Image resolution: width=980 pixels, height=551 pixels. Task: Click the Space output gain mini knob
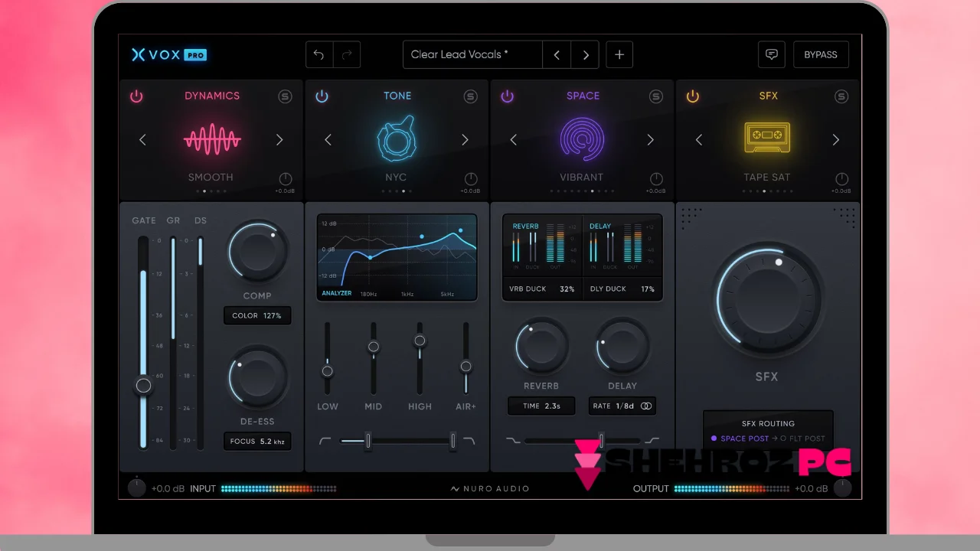[656, 178]
